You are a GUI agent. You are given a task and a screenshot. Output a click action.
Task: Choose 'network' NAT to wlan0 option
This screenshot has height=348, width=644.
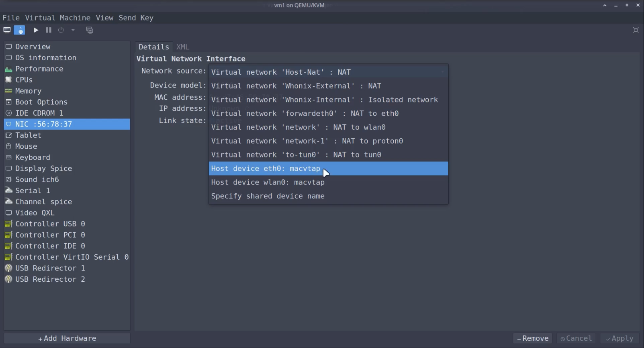pyautogui.click(x=329, y=127)
